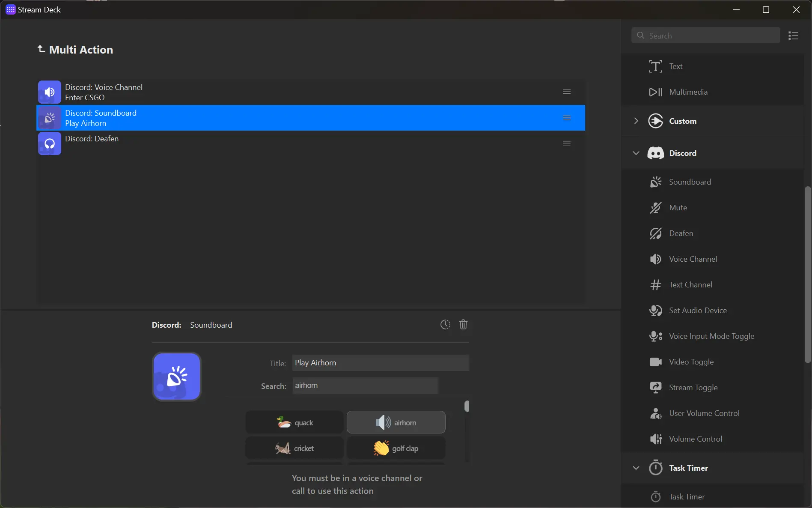Screen dimensions: 812x508
Task: Toggle the action list view icon
Action: tap(793, 36)
